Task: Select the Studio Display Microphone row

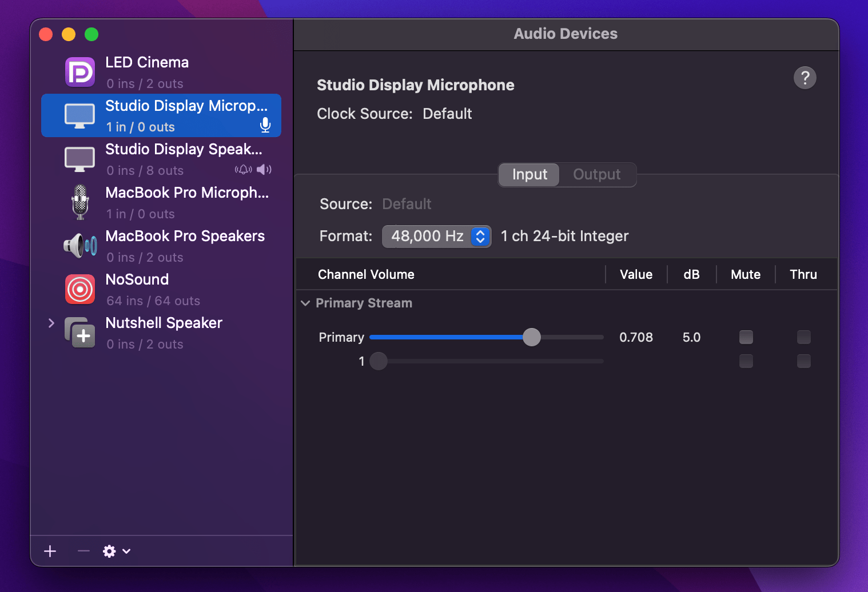Action: (161, 115)
